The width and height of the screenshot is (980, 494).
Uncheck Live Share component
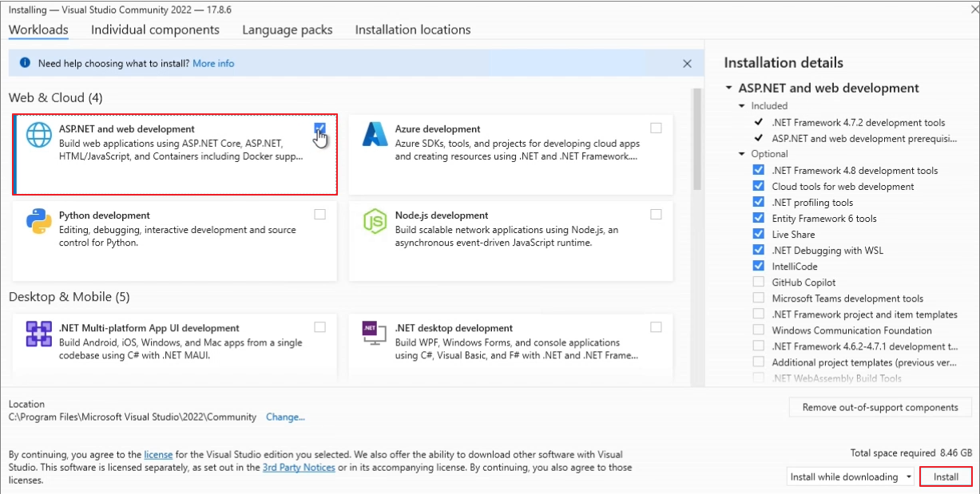[758, 234]
